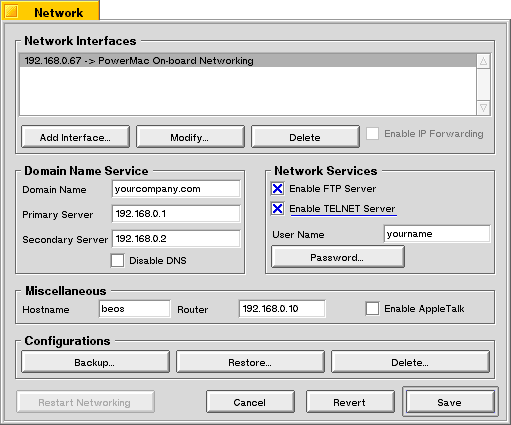Click the yellow window close box icon
Image resolution: width=511 pixels, height=425 pixels.
coord(11,11)
